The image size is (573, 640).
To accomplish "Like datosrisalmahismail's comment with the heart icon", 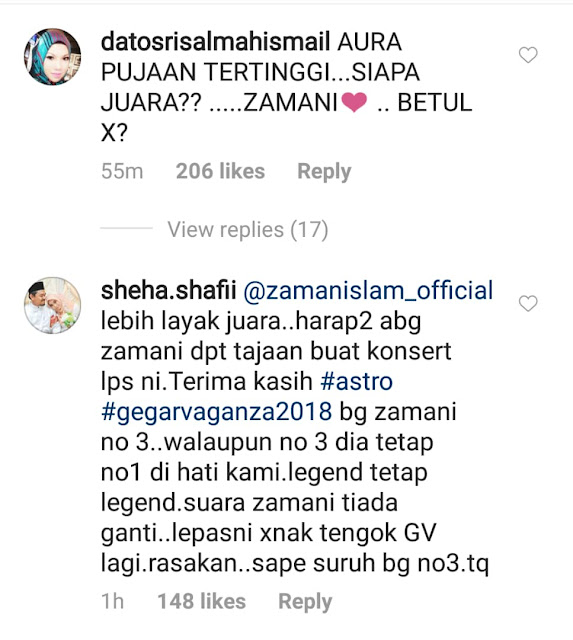I will (x=528, y=55).
